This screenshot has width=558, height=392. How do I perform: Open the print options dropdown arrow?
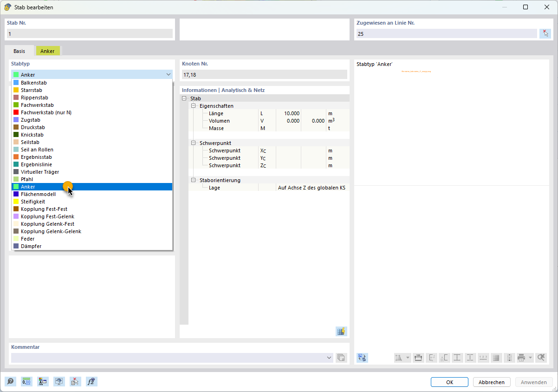point(531,358)
